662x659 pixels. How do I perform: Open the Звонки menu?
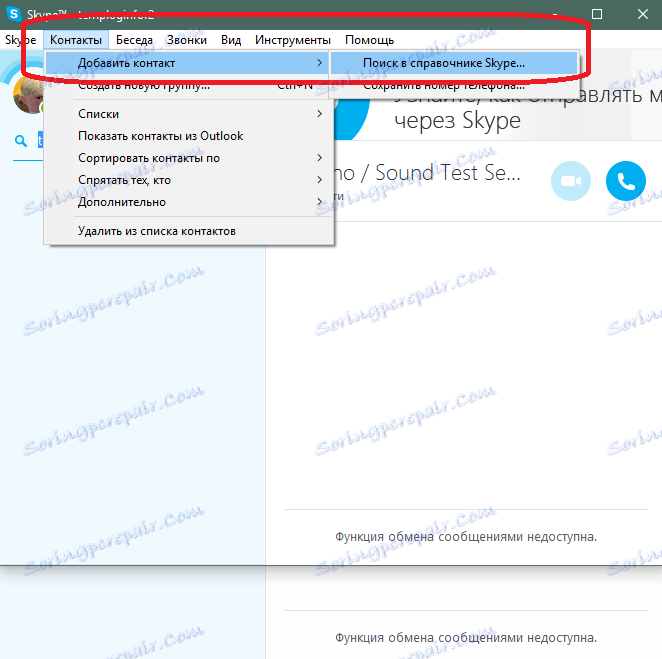click(187, 40)
